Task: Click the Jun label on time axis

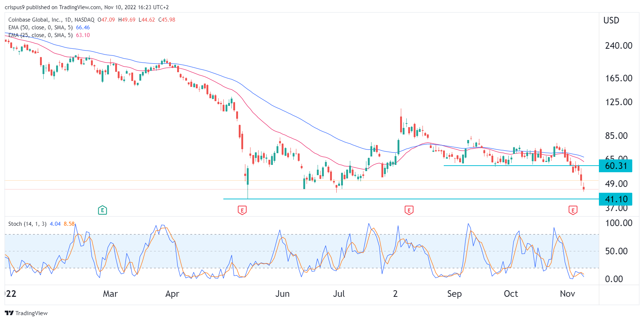Action: (282, 294)
